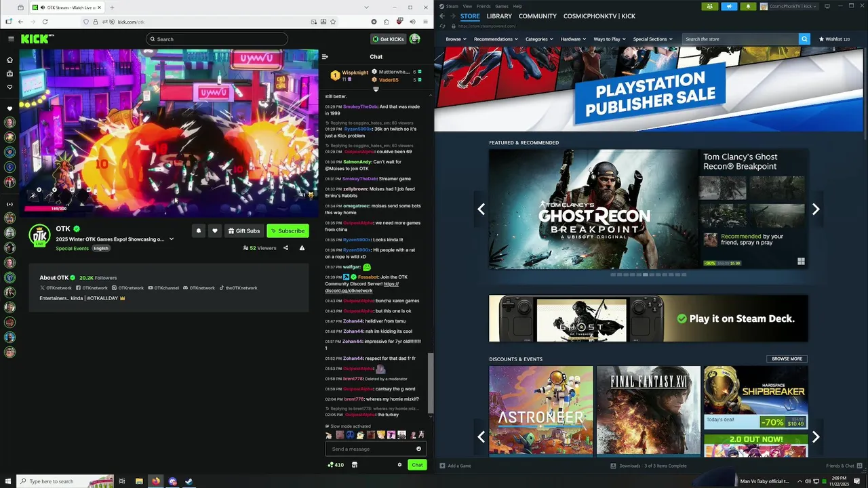The height and width of the screenshot is (488, 868).
Task: Switch to Steam COMMUNITY tab
Action: coord(537,16)
